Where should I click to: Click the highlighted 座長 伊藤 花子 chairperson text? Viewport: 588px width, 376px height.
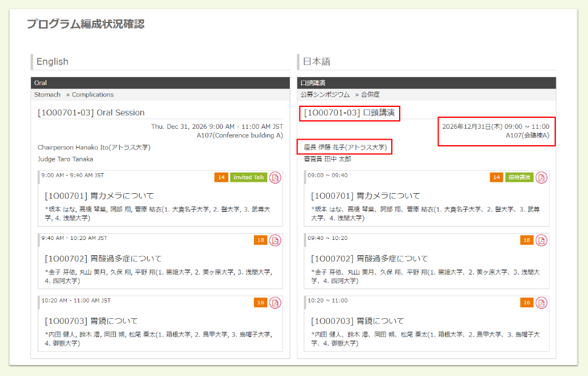[x=345, y=147]
